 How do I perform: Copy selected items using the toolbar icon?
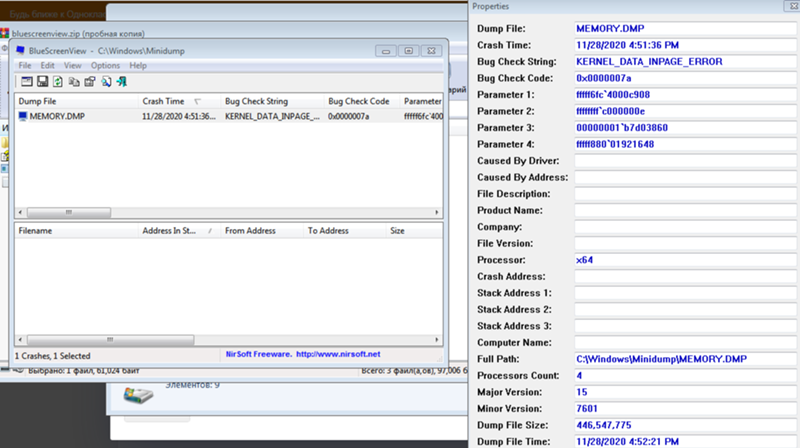[x=74, y=82]
